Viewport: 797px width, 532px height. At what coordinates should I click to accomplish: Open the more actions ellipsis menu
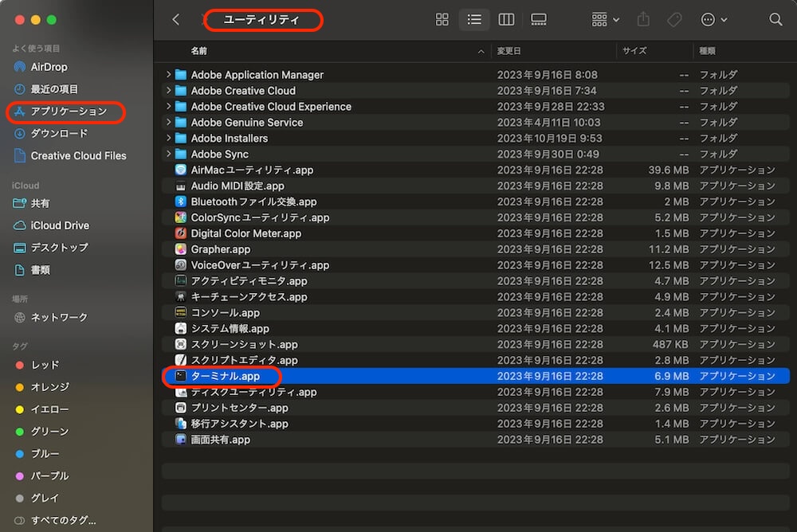coord(713,20)
